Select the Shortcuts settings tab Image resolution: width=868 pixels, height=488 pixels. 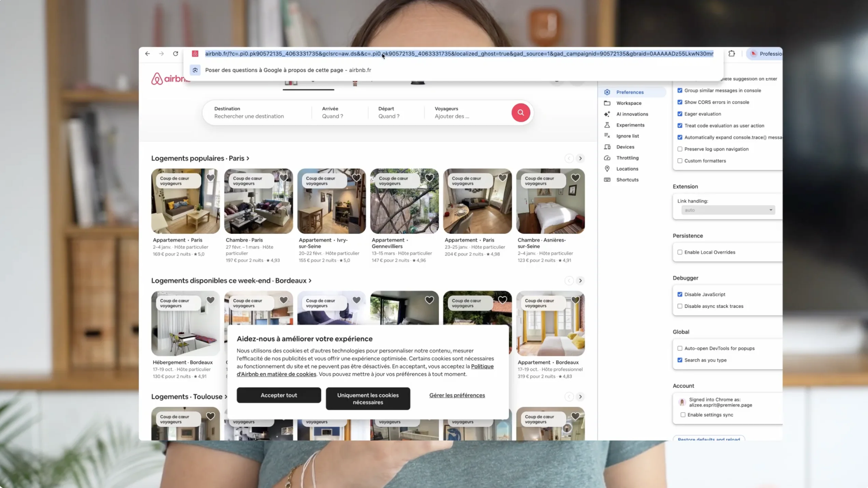[x=627, y=180]
